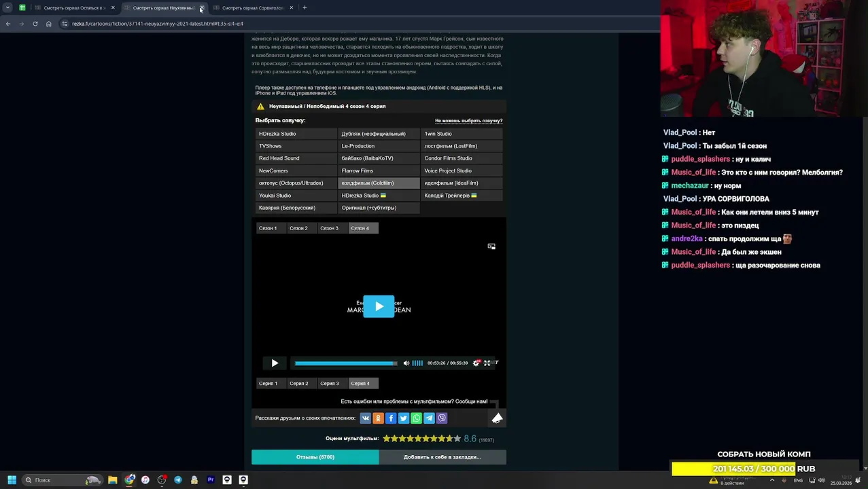Click the small play button in player bar
The width and height of the screenshot is (868, 489).
[x=275, y=363]
